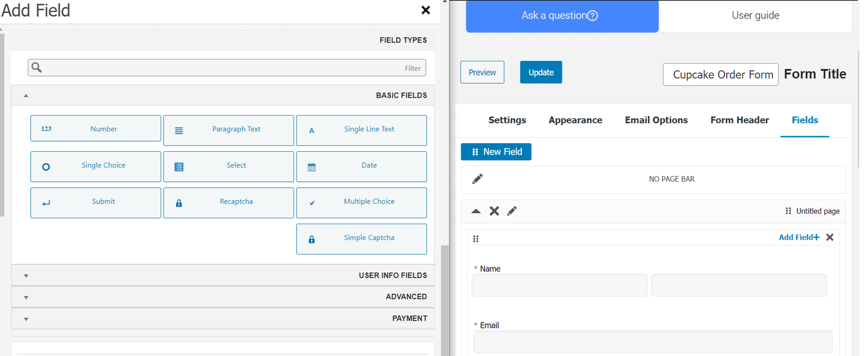Collapse the Untitled page with up arrow
The image size is (868, 356).
tap(476, 211)
